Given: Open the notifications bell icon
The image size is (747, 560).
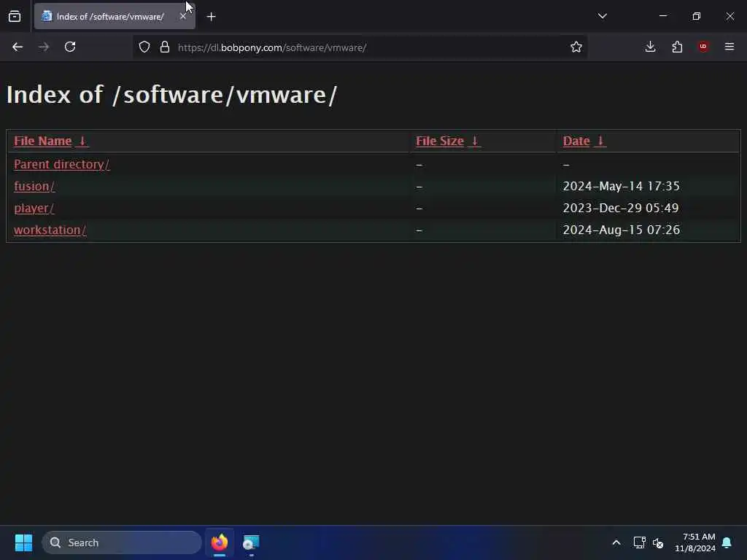Looking at the screenshot, I should pos(727,542).
